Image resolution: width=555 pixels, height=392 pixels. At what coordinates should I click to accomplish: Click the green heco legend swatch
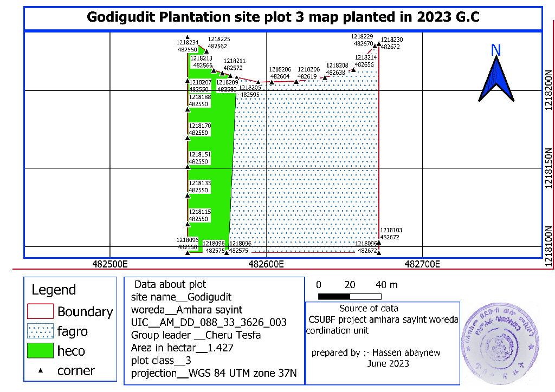click(x=40, y=351)
